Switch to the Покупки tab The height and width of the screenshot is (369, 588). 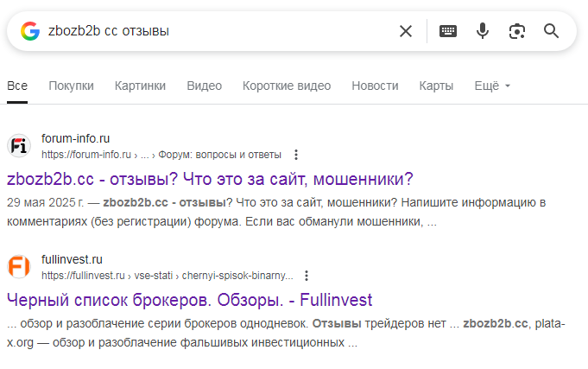pyautogui.click(x=72, y=86)
